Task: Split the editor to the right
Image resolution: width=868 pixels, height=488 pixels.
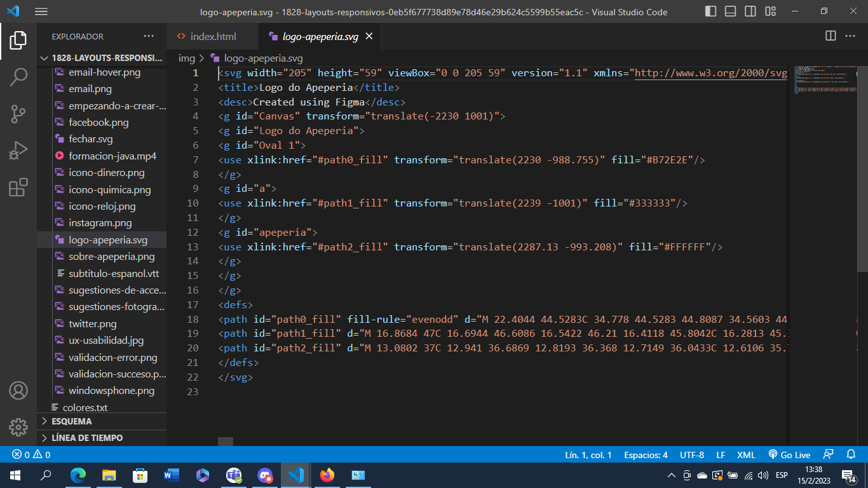Action: (x=831, y=36)
